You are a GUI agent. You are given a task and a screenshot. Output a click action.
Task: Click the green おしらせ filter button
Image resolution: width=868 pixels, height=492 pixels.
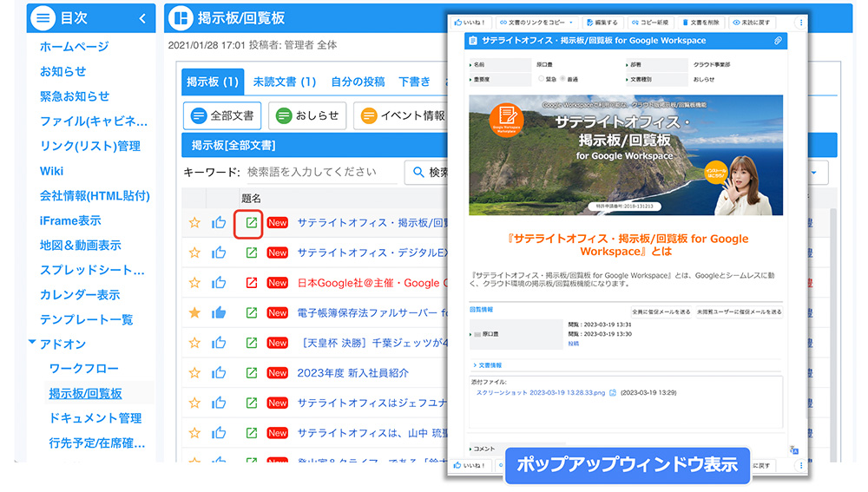tap(307, 115)
